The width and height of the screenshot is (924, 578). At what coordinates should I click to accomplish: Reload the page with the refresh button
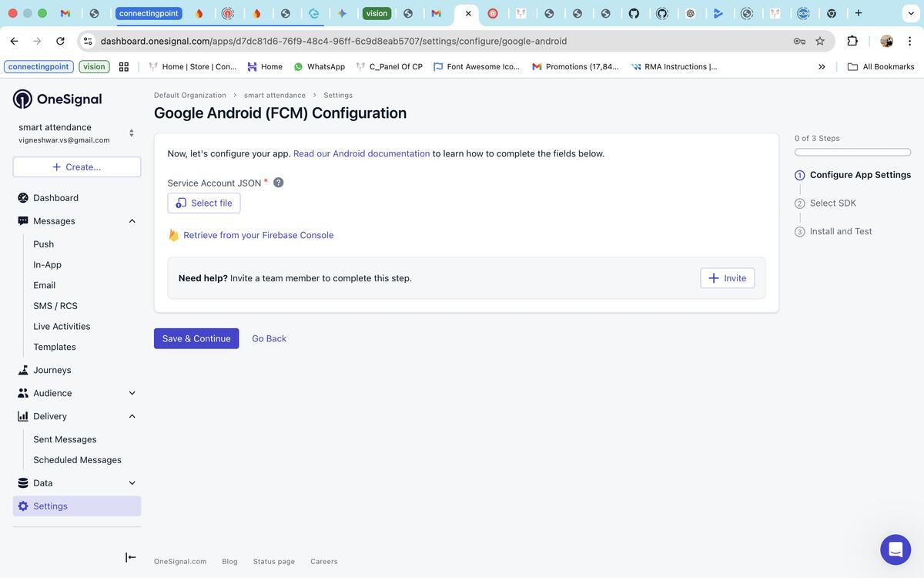pos(60,41)
